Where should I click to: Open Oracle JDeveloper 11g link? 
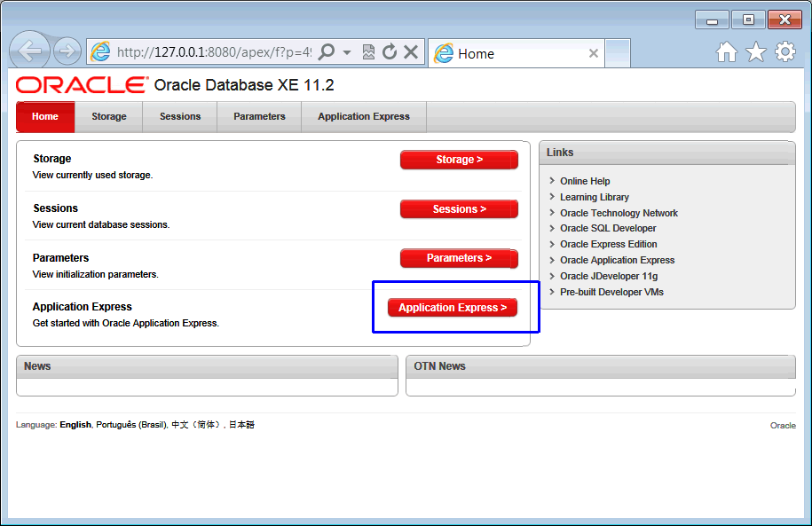coord(609,277)
